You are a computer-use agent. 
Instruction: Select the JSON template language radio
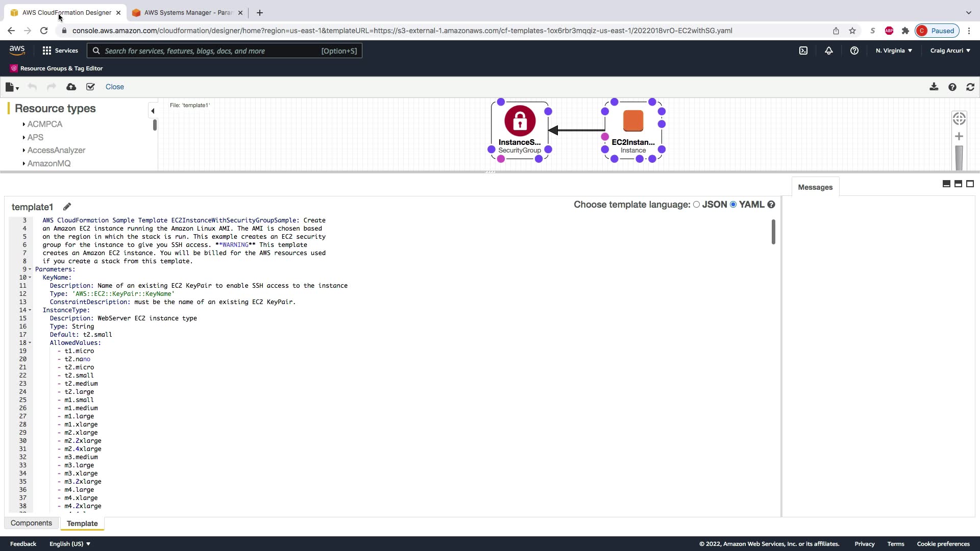point(696,204)
